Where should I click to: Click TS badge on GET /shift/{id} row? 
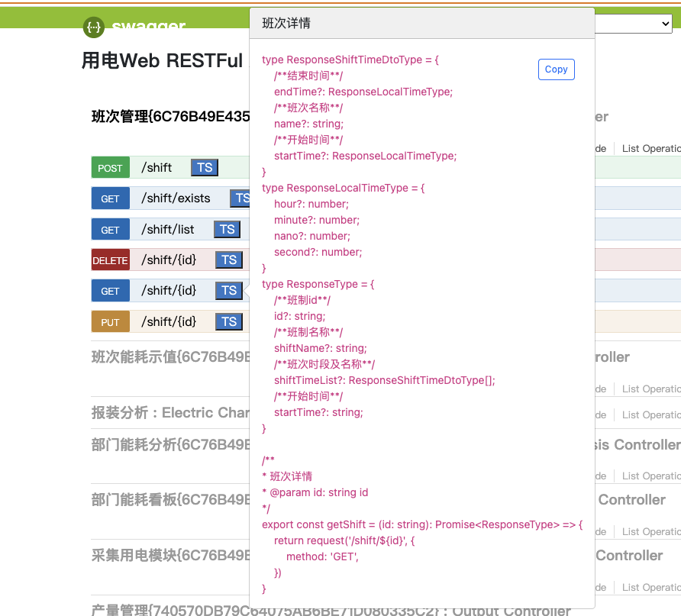pyautogui.click(x=229, y=290)
